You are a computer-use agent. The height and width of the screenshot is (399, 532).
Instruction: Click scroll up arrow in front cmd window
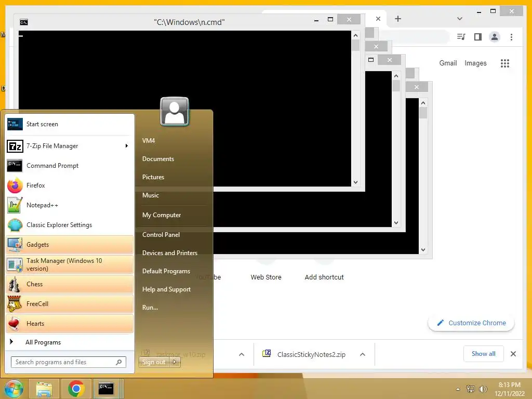355,35
